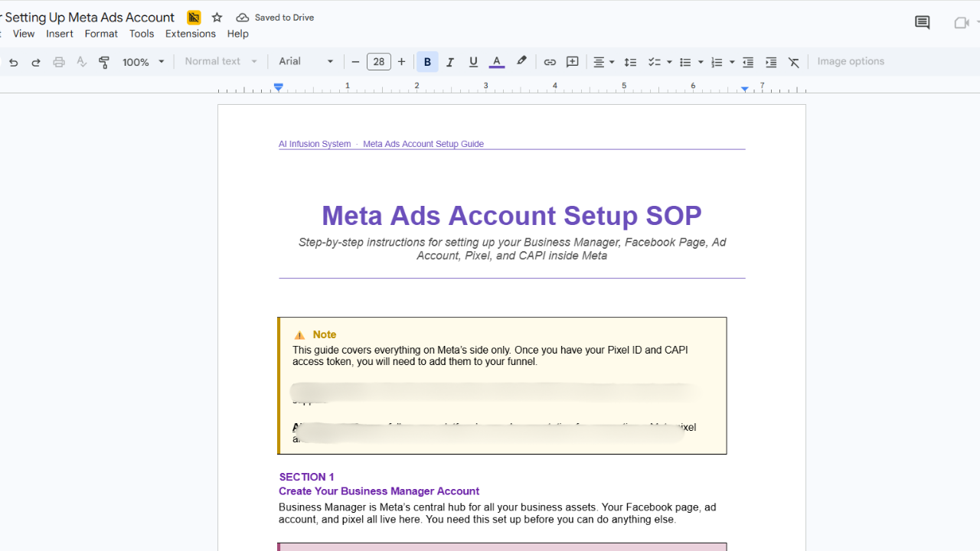
Task: Click the Saved to Drive cloud status
Action: [275, 17]
